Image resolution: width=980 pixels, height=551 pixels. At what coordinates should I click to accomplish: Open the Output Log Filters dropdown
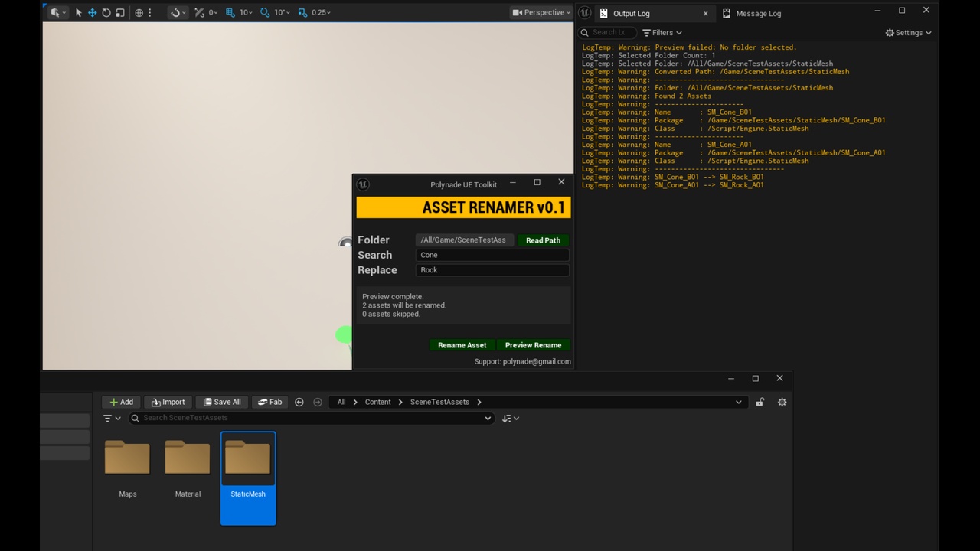(662, 32)
